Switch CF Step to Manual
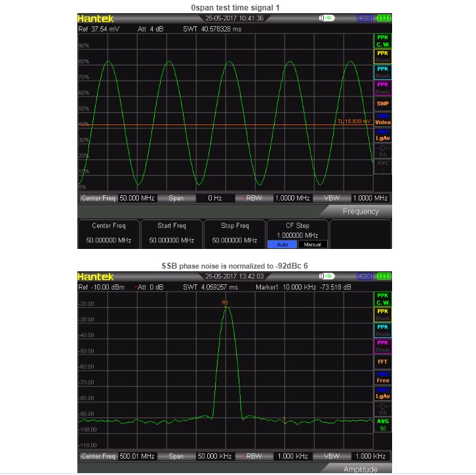This screenshot has width=476, height=475. [312, 244]
